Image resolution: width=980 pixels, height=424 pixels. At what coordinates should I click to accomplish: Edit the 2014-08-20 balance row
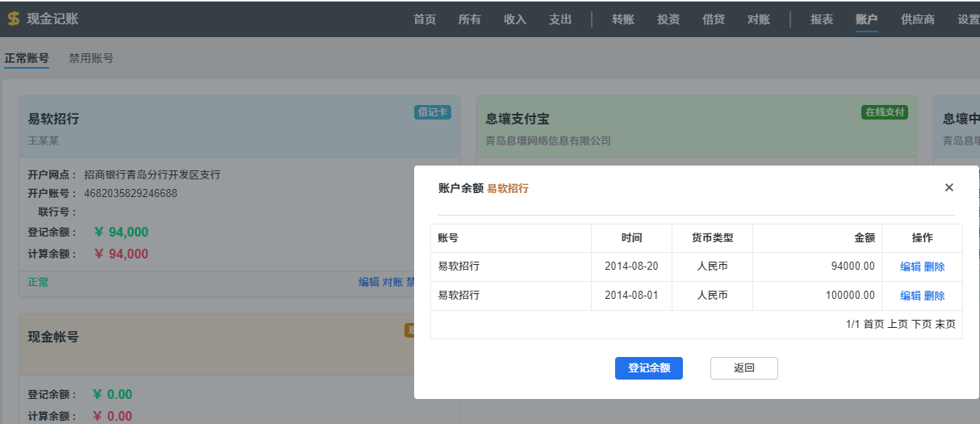tap(911, 267)
